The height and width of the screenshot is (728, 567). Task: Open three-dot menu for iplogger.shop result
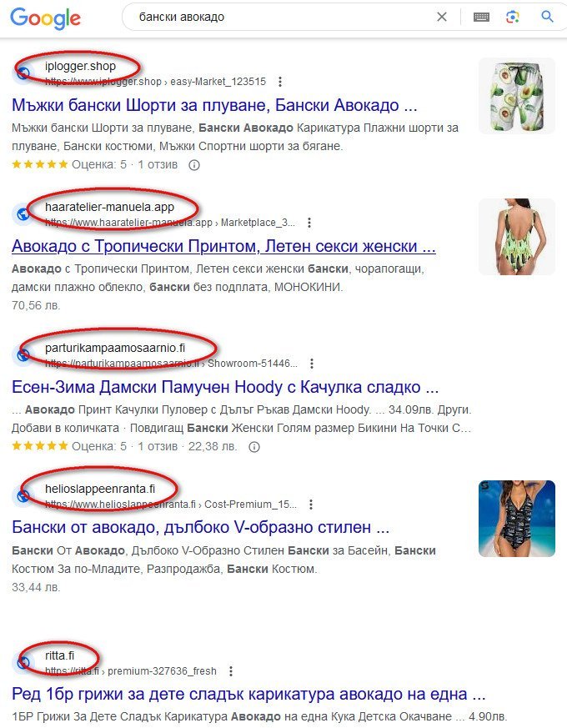(280, 82)
